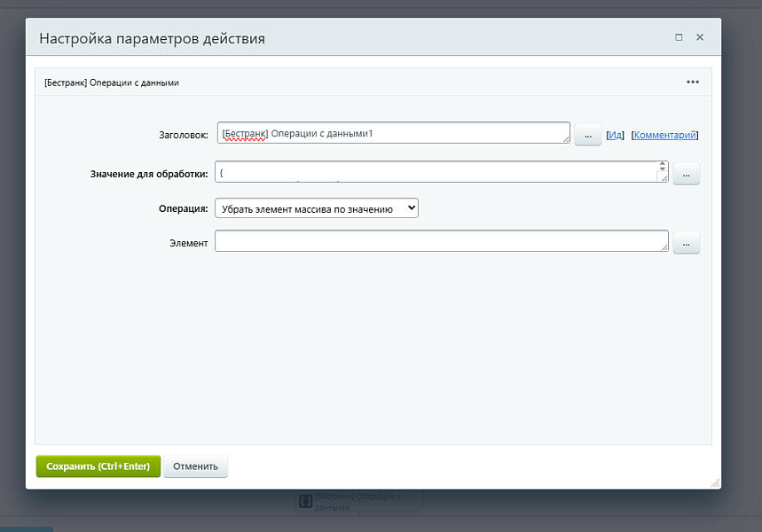Click resize grip of the Заголовок textarea
This screenshot has height=532, width=762.
[565, 138]
